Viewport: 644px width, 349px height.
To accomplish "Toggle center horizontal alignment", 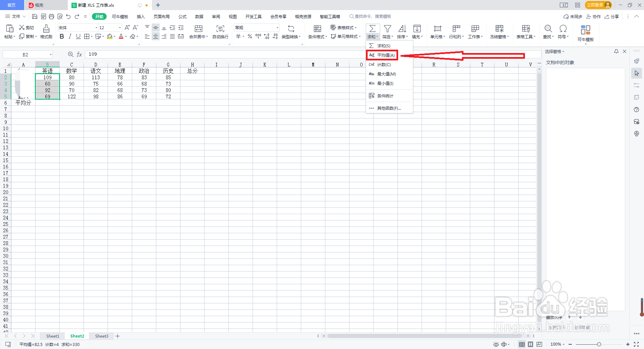I will coord(156,36).
